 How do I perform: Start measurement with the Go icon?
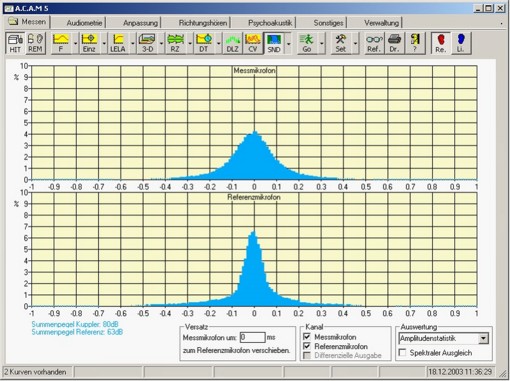[x=307, y=43]
